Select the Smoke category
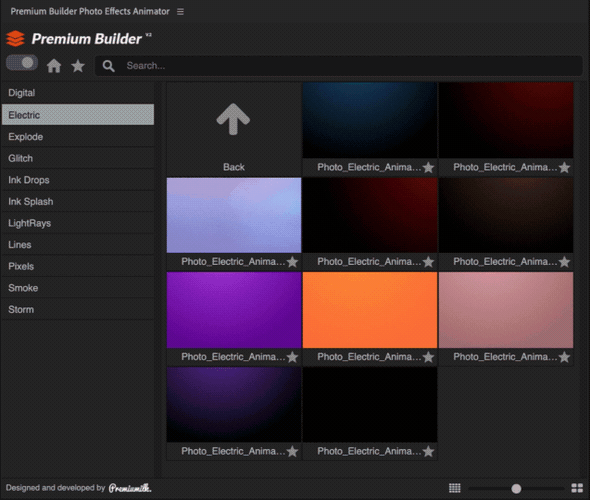Image resolution: width=590 pixels, height=500 pixels. [x=78, y=288]
